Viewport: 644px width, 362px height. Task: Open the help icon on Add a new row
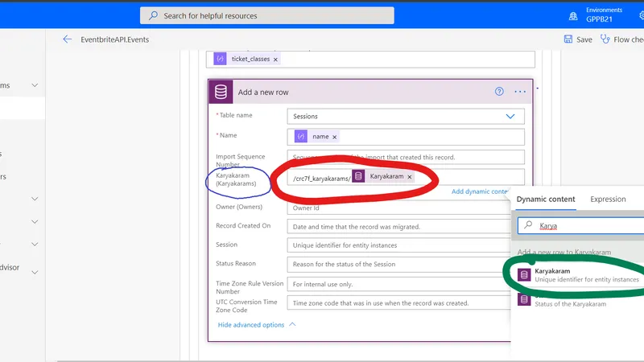pyautogui.click(x=499, y=92)
